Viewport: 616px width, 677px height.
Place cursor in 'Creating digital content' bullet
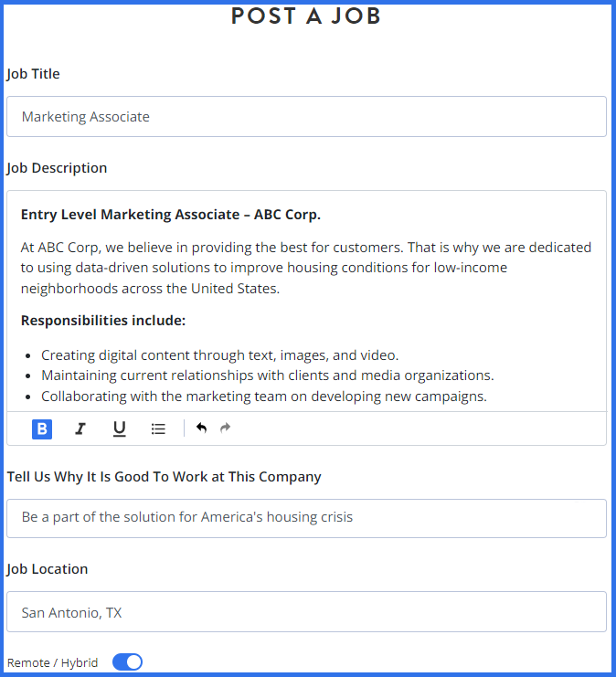coord(219,355)
